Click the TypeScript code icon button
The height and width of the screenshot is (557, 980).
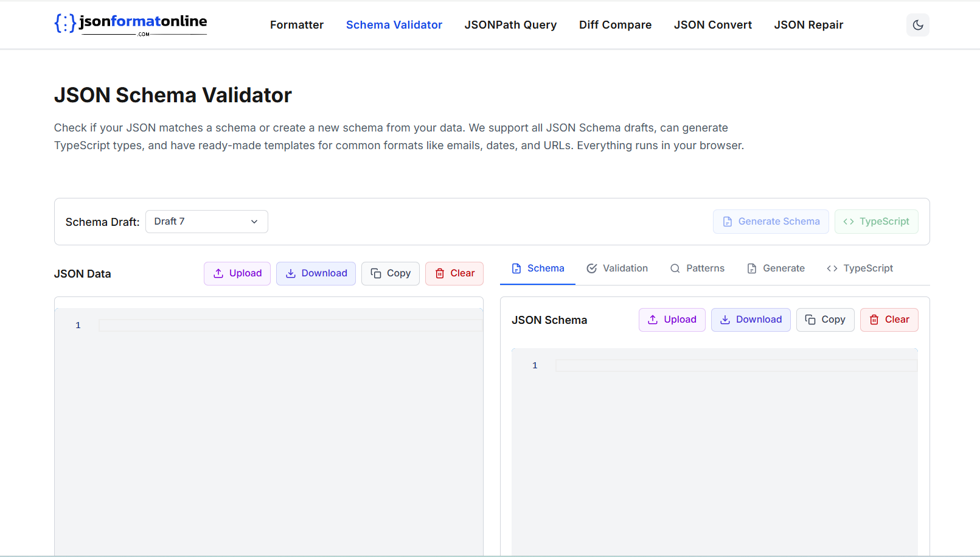848,221
